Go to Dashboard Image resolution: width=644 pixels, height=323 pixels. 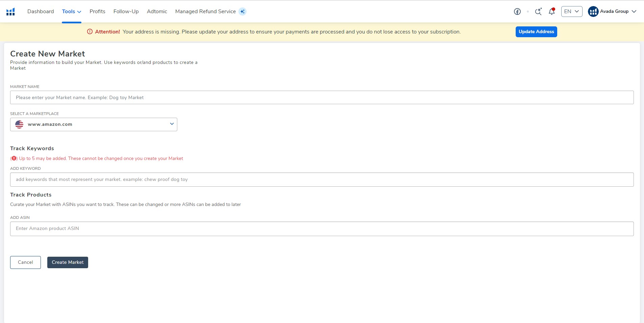(41, 11)
